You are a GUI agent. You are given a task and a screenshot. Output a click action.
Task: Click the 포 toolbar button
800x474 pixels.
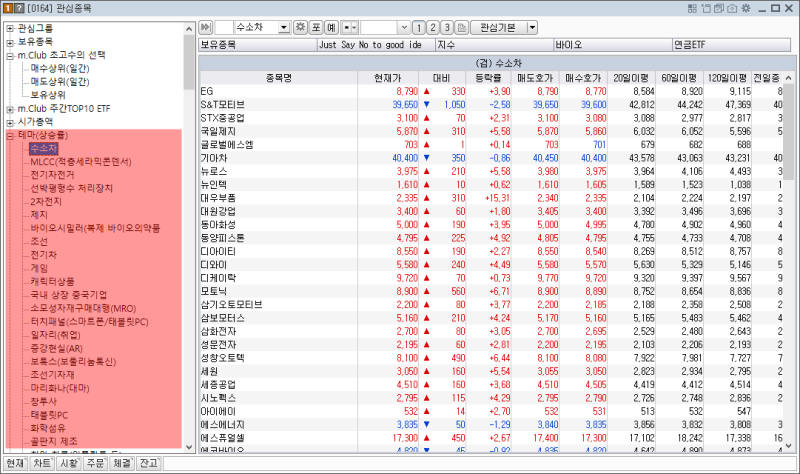(316, 28)
